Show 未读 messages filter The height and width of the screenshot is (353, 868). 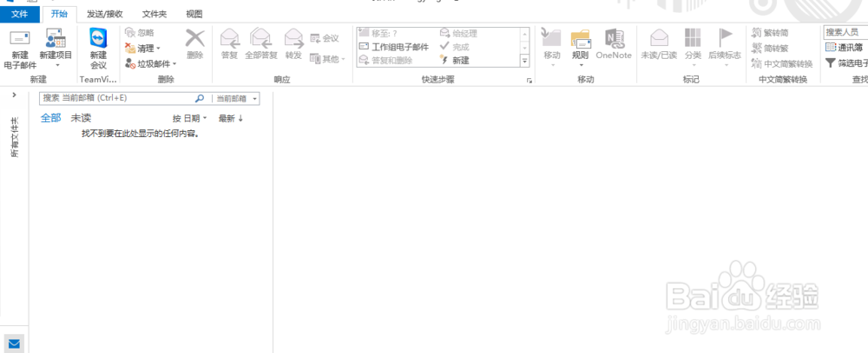pyautogui.click(x=81, y=118)
